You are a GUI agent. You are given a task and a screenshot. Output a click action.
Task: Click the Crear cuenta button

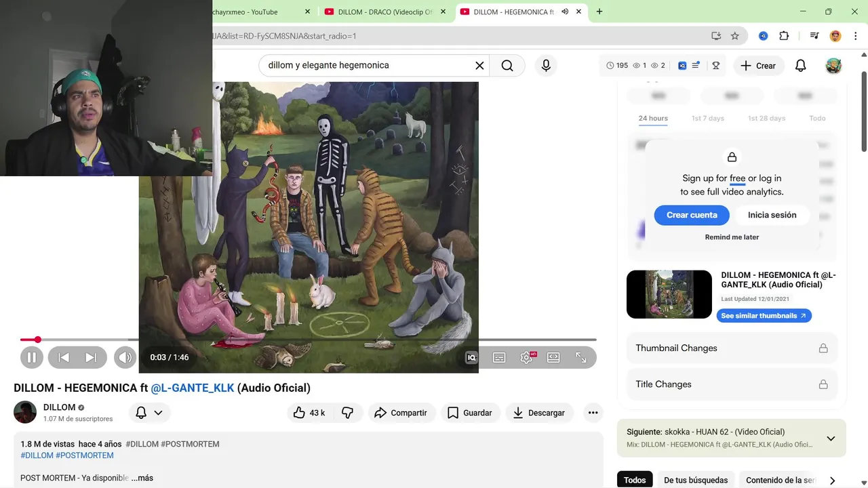pos(692,215)
